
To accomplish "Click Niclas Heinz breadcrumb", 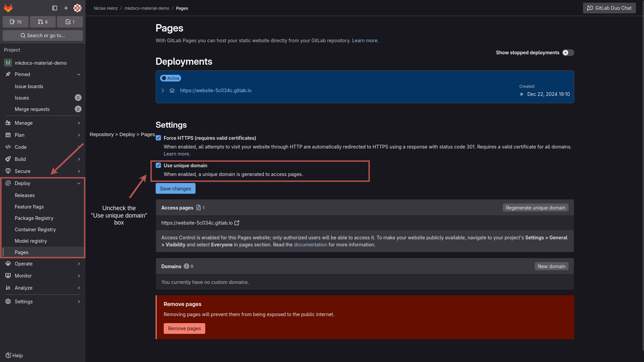I will click(x=106, y=8).
